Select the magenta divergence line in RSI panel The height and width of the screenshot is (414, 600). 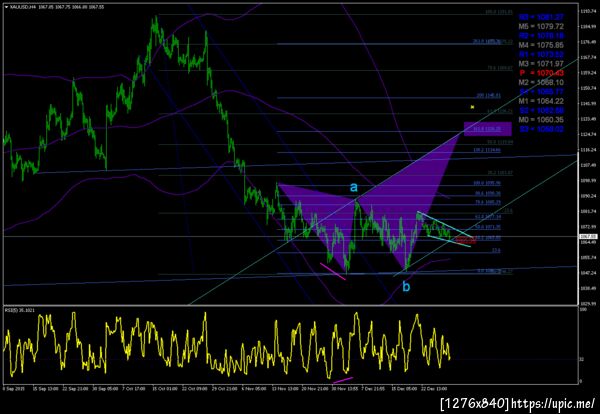(343, 380)
